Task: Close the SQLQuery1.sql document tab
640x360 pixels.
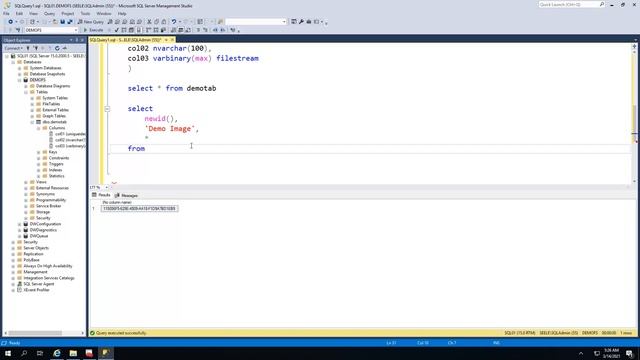Action: point(172,40)
